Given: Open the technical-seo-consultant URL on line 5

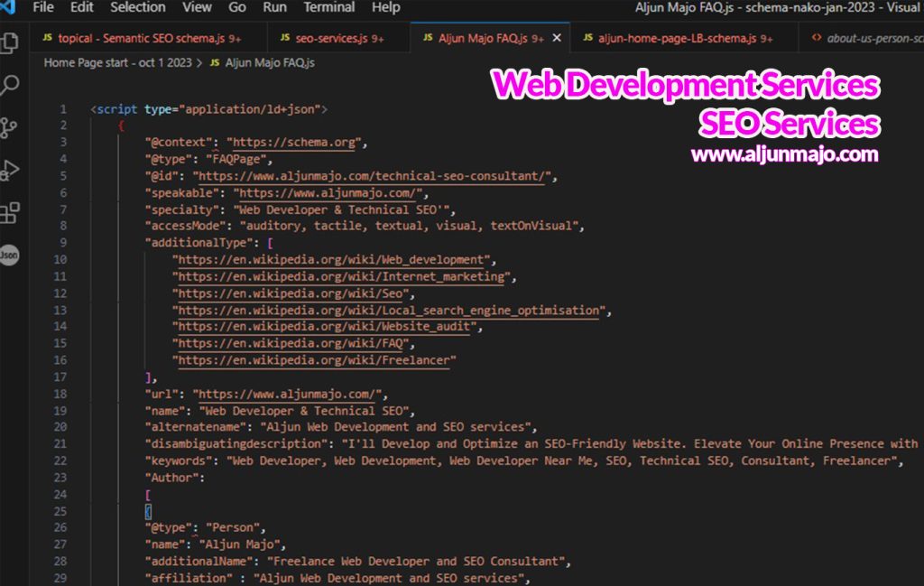Looking at the screenshot, I should pos(372,176).
